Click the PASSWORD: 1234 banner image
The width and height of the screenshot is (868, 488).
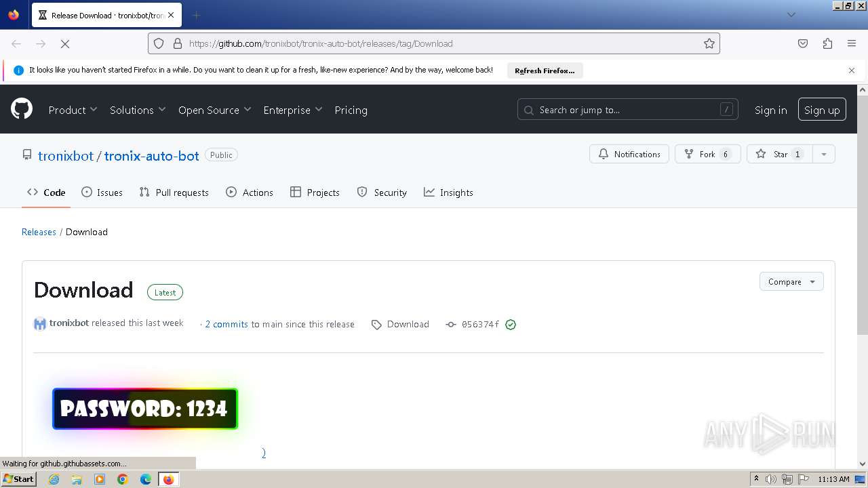coord(145,409)
